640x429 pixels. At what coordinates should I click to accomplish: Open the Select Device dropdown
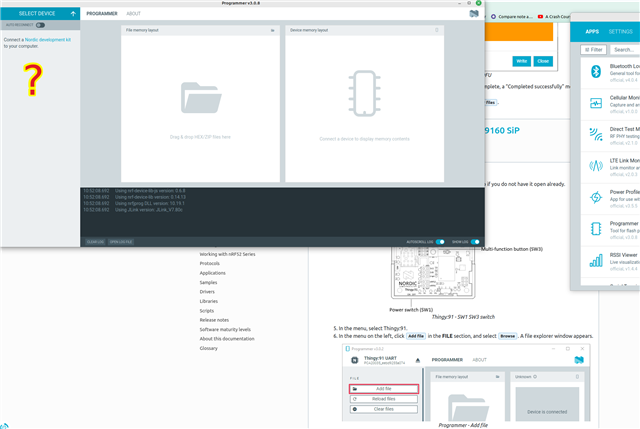(x=40, y=13)
